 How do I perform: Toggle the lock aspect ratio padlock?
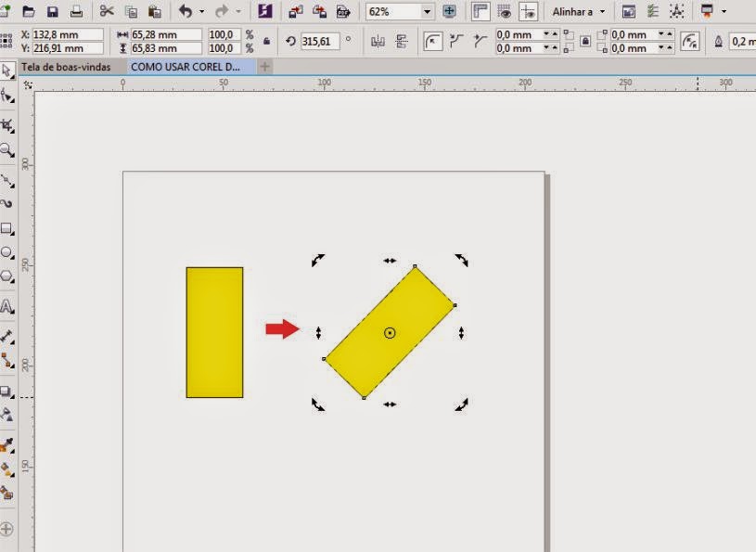point(267,41)
